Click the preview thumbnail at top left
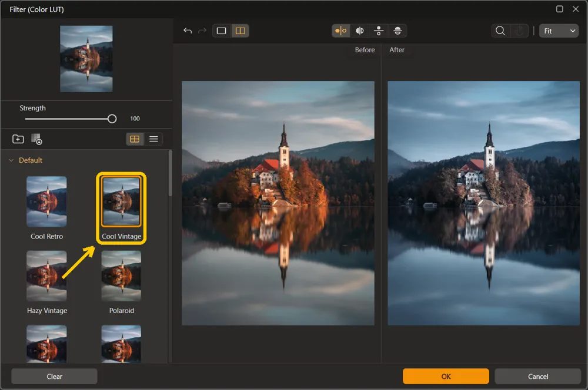Screen dimensions: 588x390 (86, 59)
